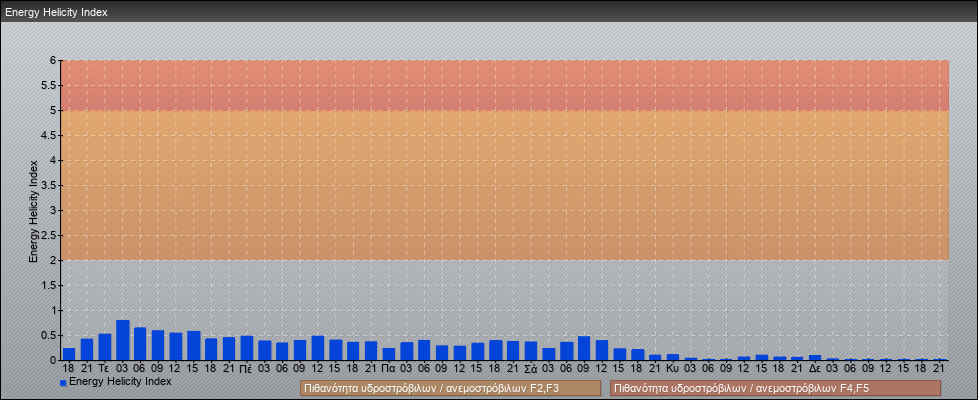Click the y-axis value 1.5
978x400 pixels.
(50, 285)
